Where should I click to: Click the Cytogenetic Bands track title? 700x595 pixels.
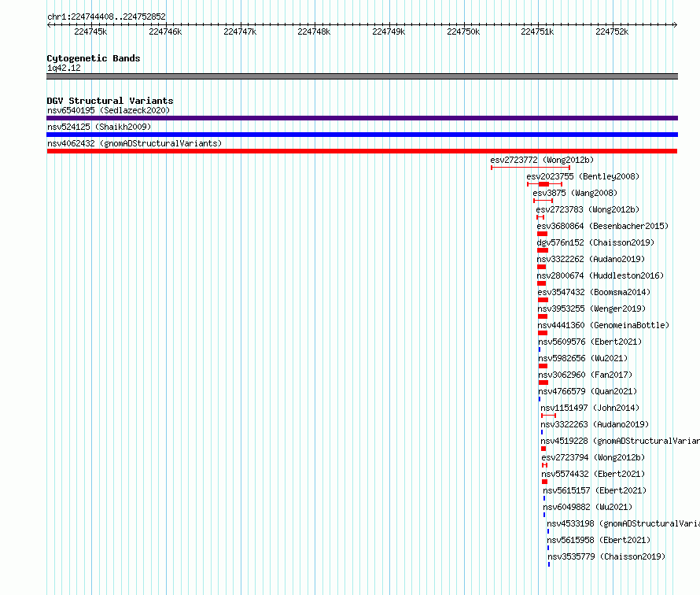[x=94, y=58]
